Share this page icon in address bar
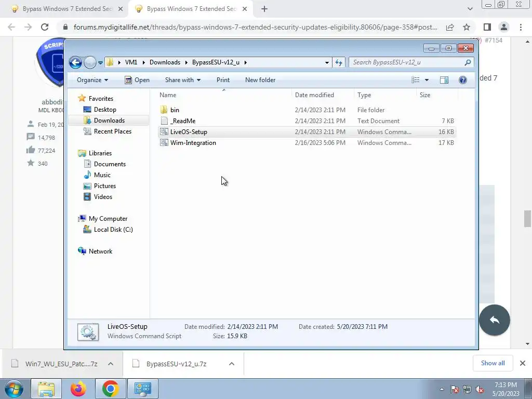 point(450,27)
